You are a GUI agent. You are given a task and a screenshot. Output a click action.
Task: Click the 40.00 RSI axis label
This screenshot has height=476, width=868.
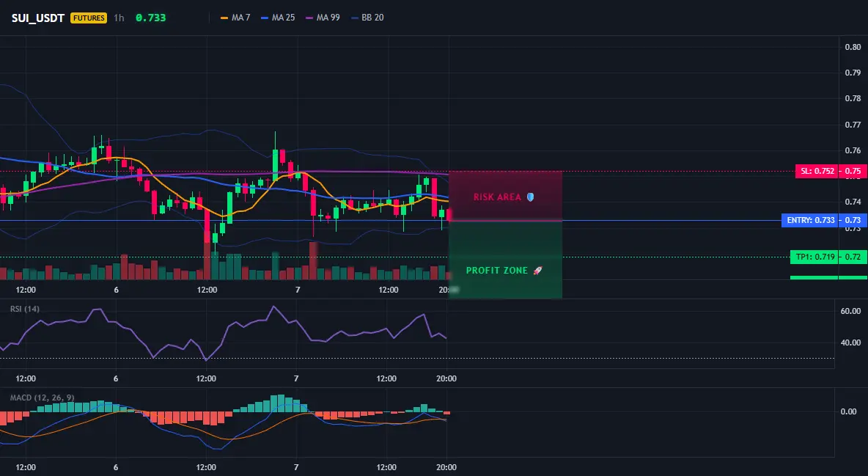click(x=850, y=343)
